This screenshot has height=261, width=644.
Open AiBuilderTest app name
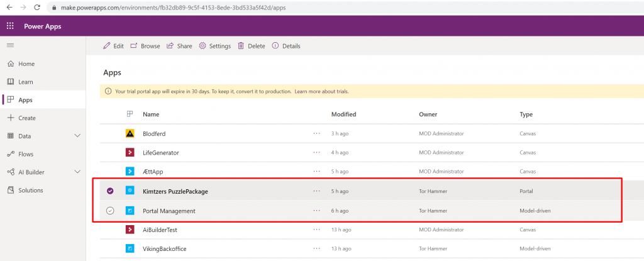[160, 230]
